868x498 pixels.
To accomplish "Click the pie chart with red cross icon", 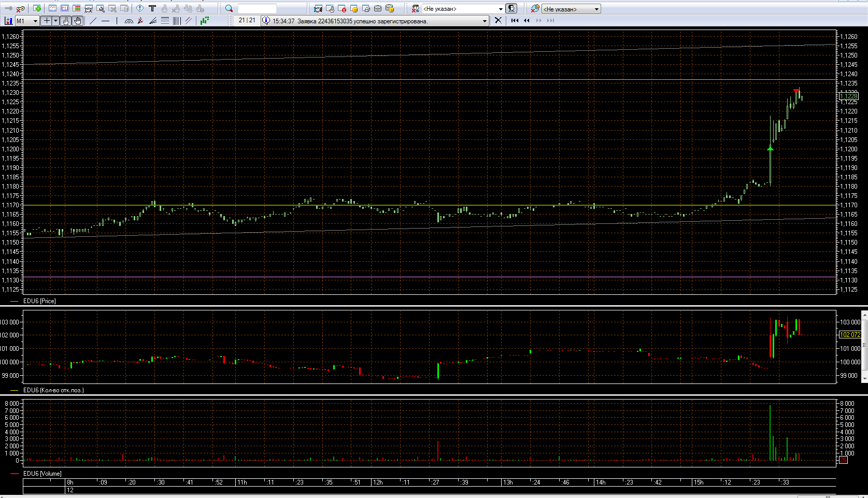I will 535,8.
